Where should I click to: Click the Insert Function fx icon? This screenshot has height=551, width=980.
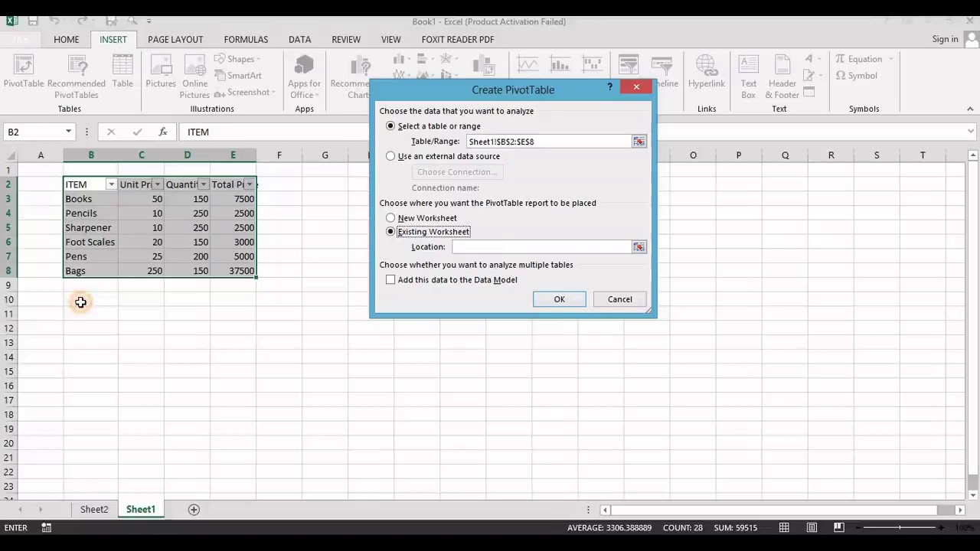click(162, 132)
